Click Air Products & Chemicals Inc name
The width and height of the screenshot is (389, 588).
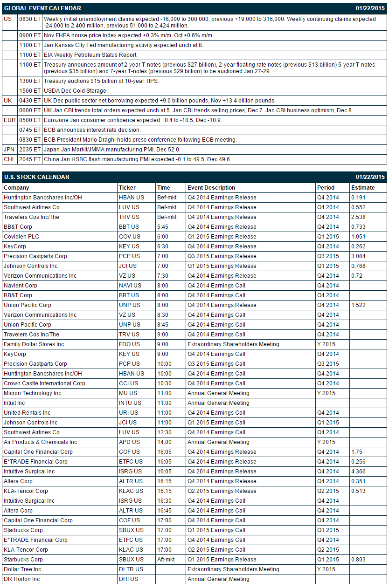coord(41,442)
